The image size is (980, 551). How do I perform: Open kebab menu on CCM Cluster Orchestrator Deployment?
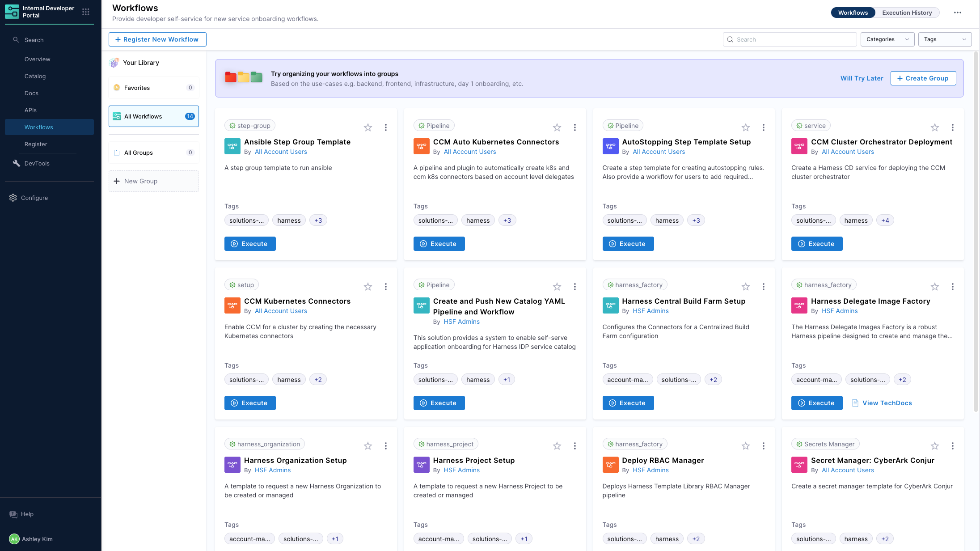click(x=953, y=127)
